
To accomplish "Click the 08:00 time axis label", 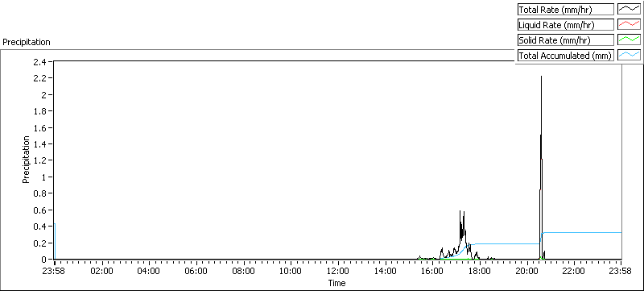I will [243, 271].
